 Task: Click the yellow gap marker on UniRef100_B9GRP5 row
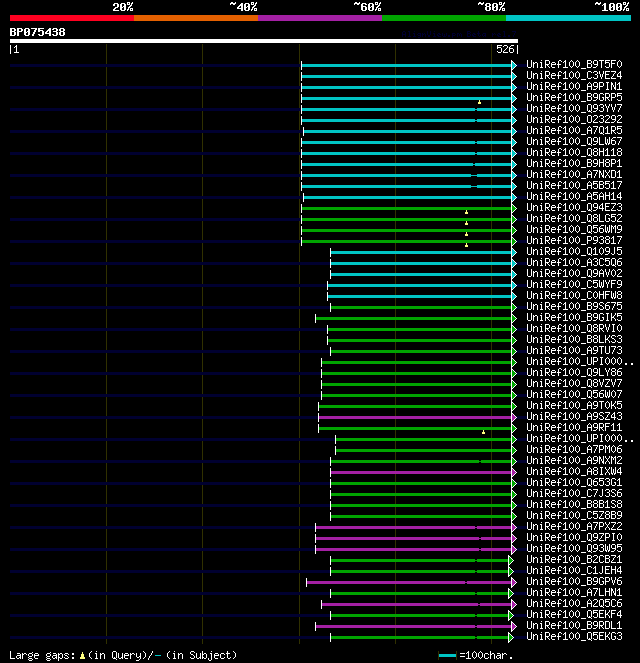click(479, 102)
